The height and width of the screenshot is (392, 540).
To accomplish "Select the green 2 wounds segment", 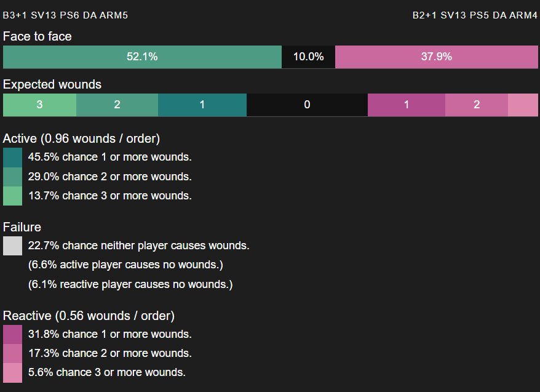I will 117,105.
